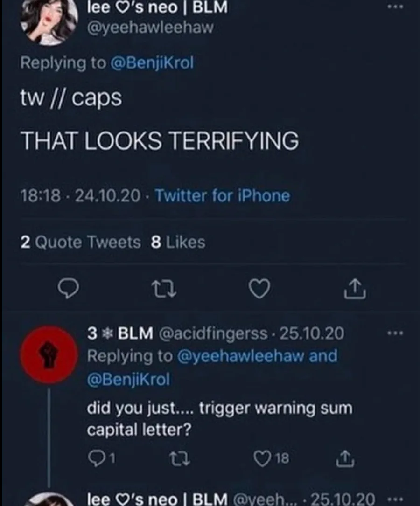Open the @acidfingerss username in the reply header

pyautogui.click(x=213, y=333)
